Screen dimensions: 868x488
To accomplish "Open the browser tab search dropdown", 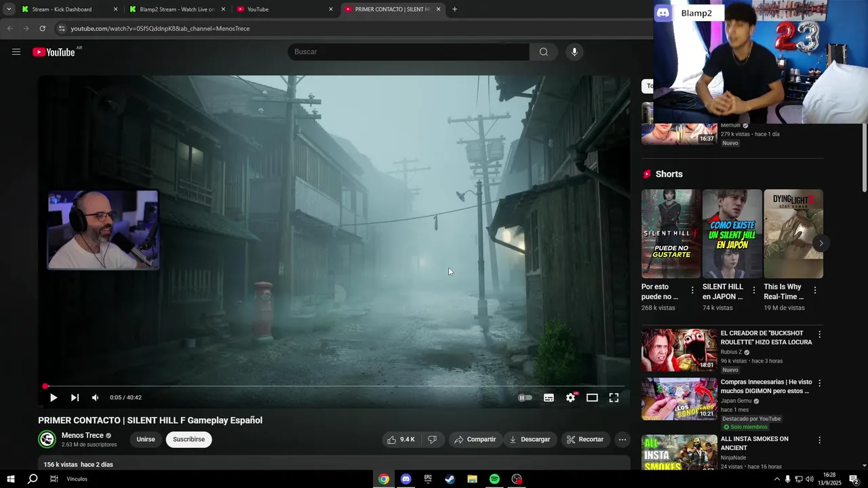I will (9, 9).
